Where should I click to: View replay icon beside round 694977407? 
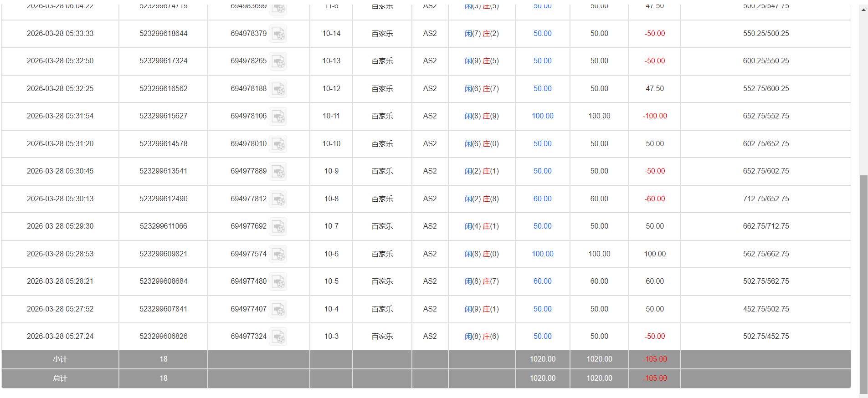pos(278,309)
